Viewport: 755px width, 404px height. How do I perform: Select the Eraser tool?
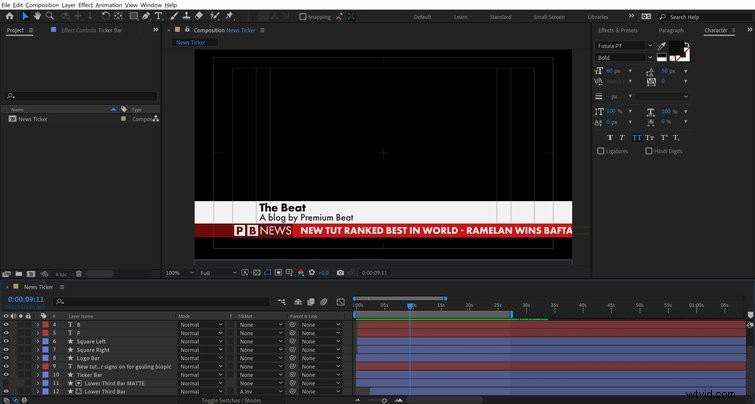tap(199, 16)
